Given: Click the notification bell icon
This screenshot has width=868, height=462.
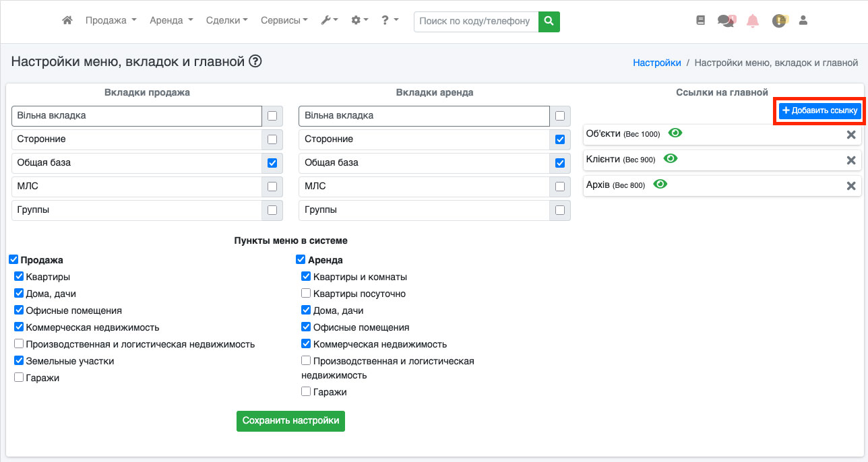Looking at the screenshot, I should 753,21.
